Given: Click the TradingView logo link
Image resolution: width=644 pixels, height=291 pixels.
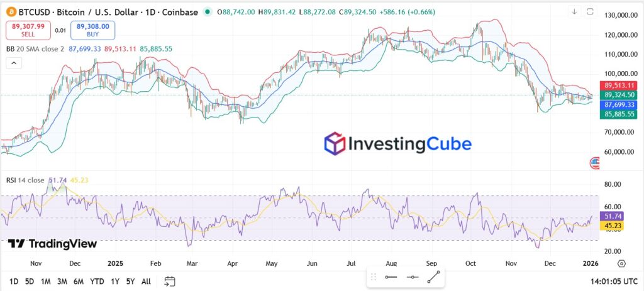Looking at the screenshot, I should pos(53,244).
